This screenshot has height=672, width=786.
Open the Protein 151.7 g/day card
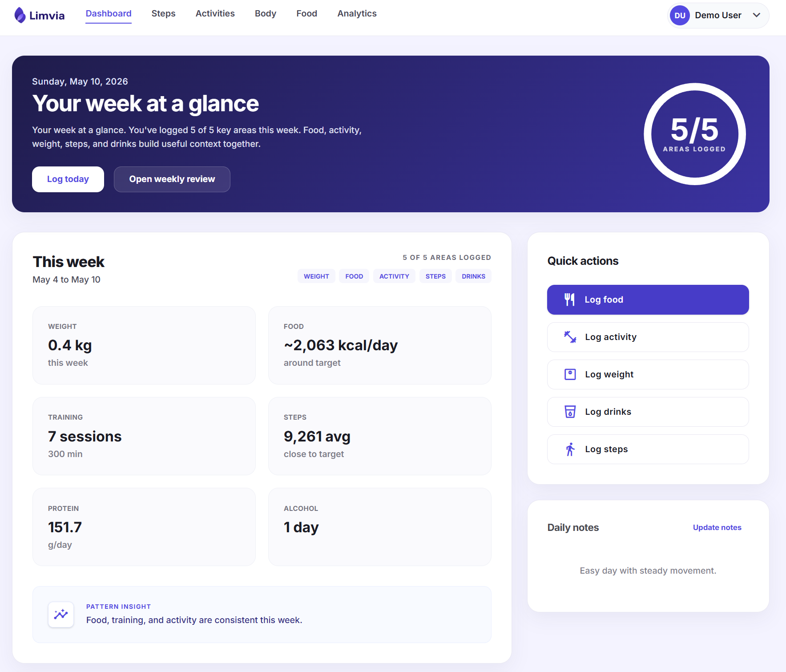[144, 527]
